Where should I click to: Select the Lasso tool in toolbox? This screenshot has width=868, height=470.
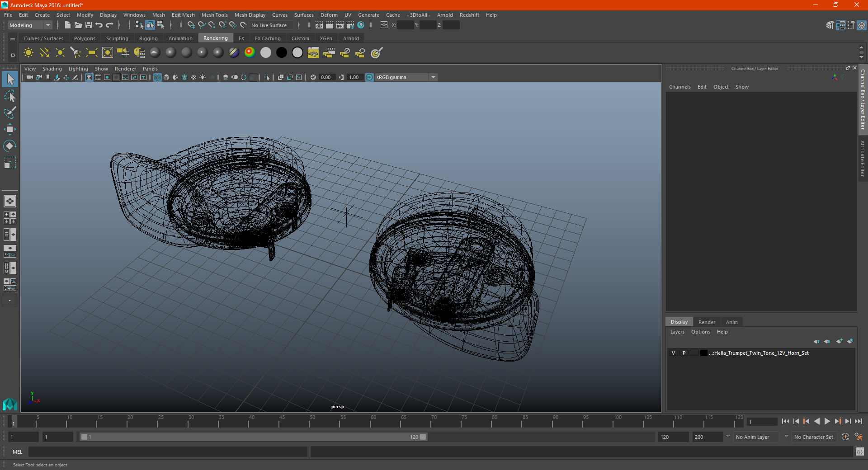[9, 96]
